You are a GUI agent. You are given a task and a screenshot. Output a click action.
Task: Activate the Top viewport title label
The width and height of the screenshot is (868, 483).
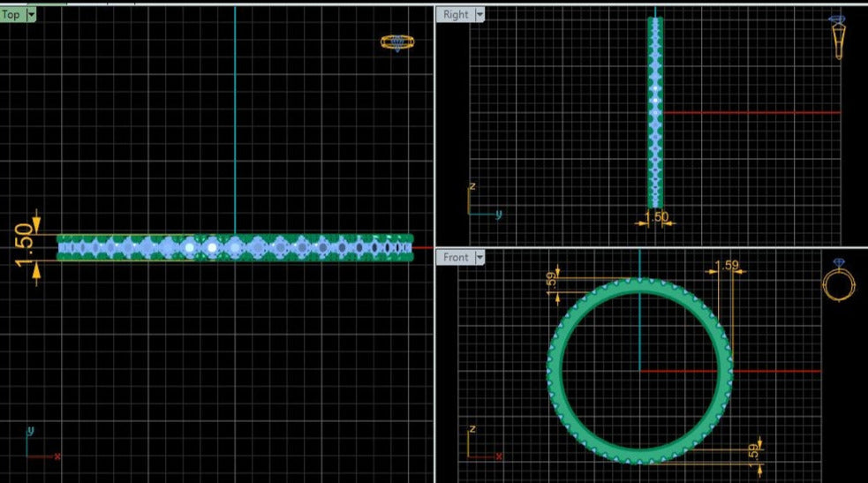click(11, 15)
